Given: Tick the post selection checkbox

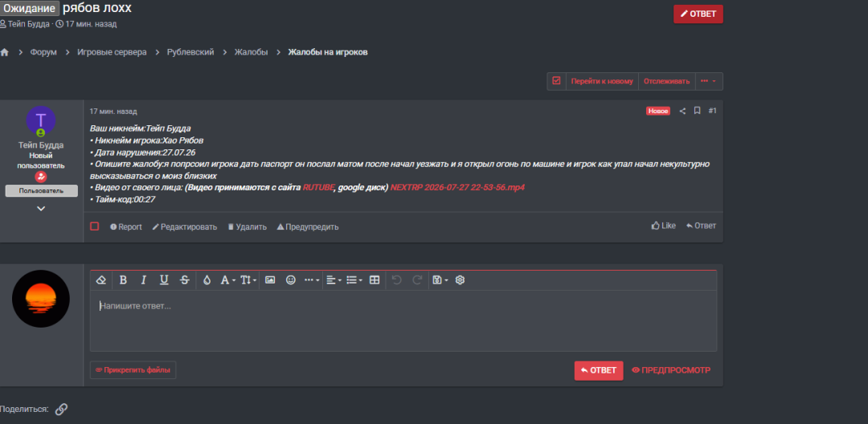Looking at the screenshot, I should 95,226.
